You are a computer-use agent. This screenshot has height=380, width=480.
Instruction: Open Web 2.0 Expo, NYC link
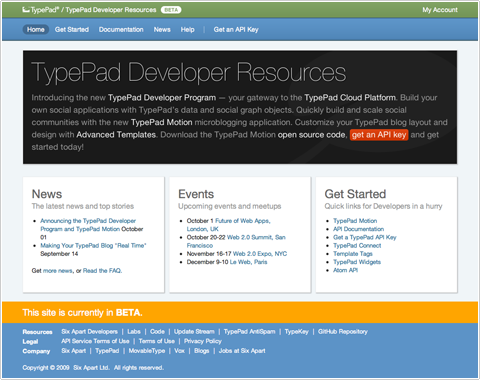click(x=260, y=254)
